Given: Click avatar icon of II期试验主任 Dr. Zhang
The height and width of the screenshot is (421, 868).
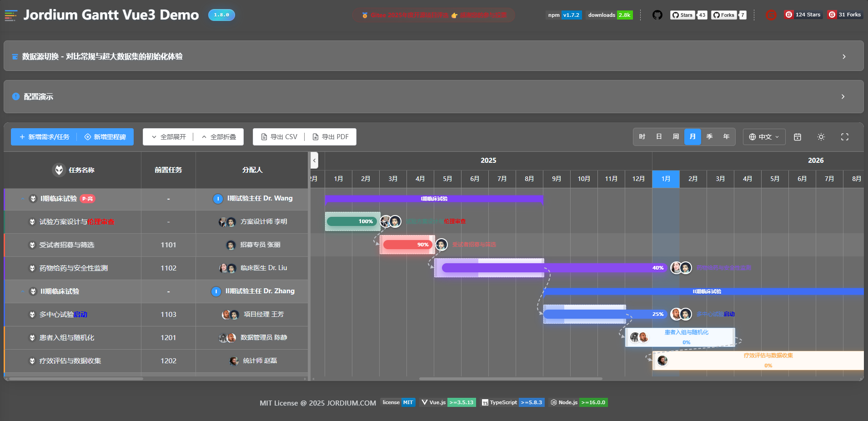Looking at the screenshot, I should point(216,291).
